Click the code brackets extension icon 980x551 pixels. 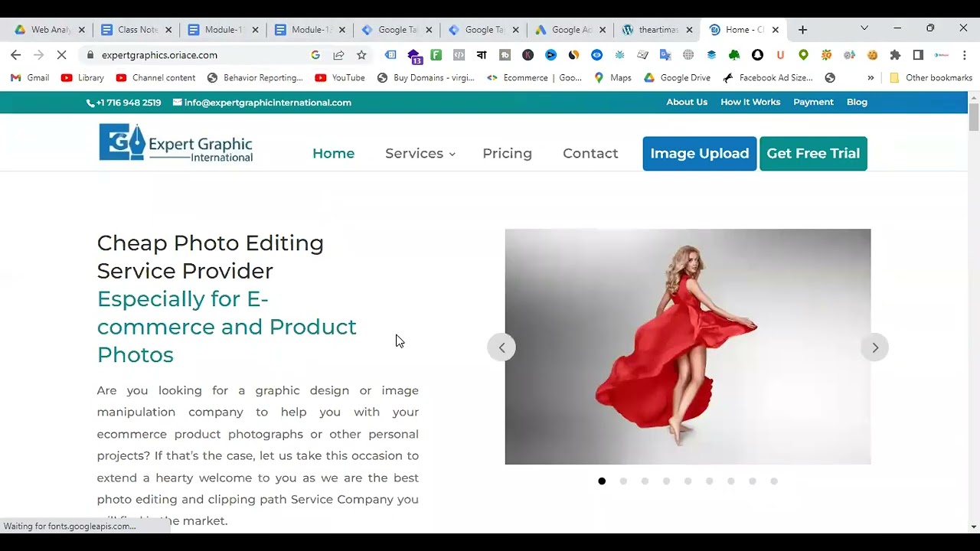[459, 55]
